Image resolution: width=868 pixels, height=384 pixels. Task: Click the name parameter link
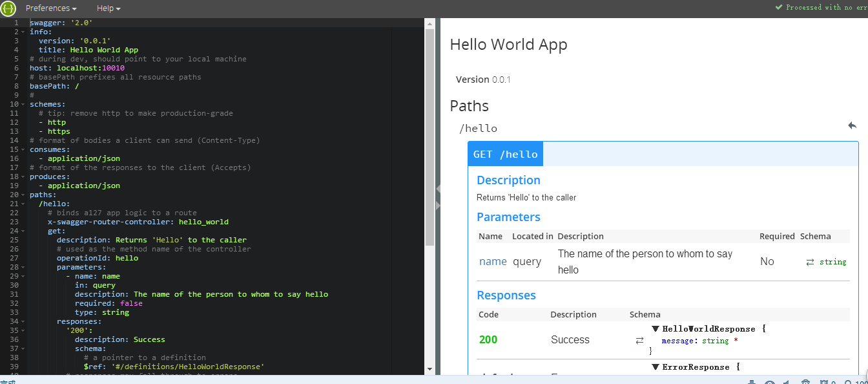pyautogui.click(x=493, y=262)
